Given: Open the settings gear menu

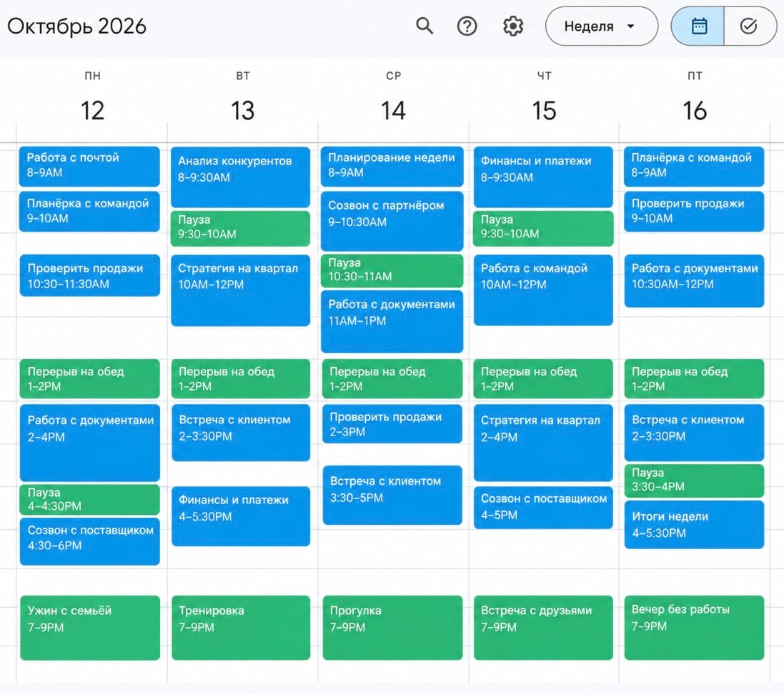Looking at the screenshot, I should coord(513,26).
